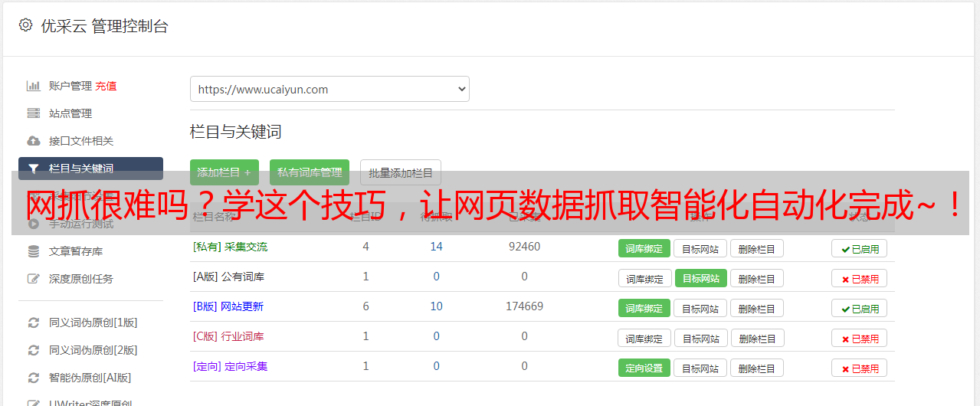Click 删除栏目 for the 采集交流 row
This screenshot has height=406, width=980.
[757, 248]
